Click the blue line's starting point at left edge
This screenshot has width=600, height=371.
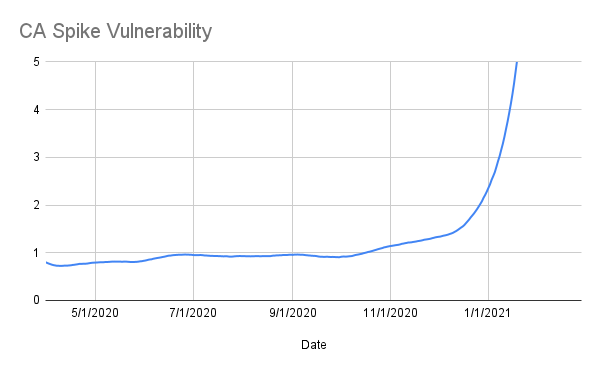[x=46, y=262]
